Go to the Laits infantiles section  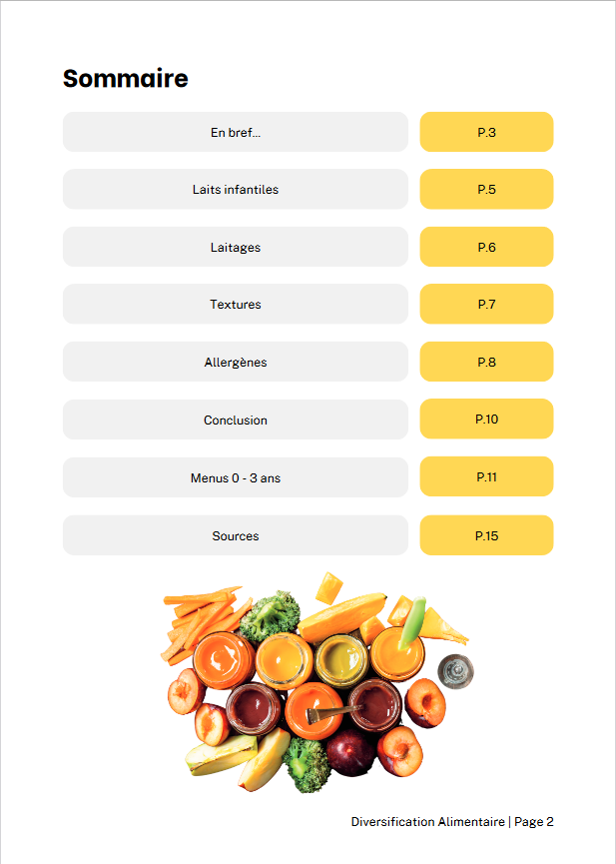pyautogui.click(x=236, y=190)
